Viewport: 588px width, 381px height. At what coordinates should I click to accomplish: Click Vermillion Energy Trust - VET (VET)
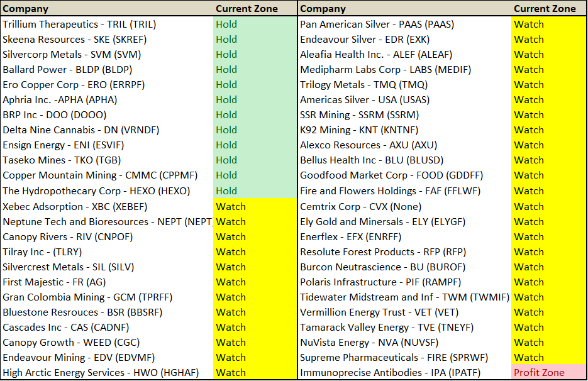coord(404,312)
